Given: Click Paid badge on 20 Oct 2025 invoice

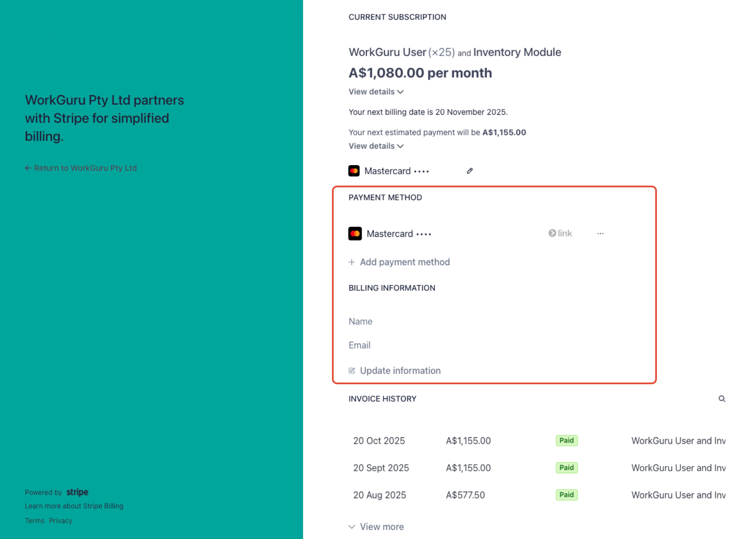Looking at the screenshot, I should pos(567,440).
